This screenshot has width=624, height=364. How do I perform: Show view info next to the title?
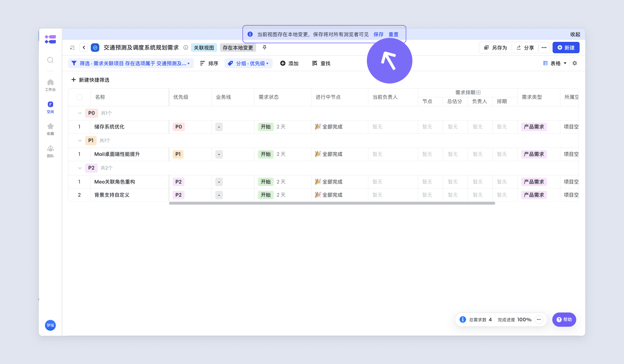(x=186, y=48)
